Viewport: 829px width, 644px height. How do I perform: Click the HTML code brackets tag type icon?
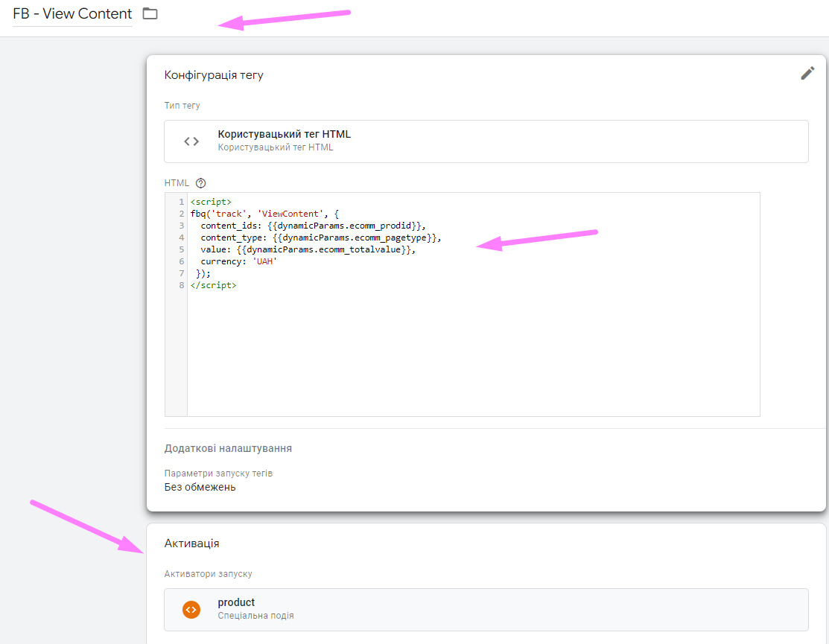click(191, 141)
